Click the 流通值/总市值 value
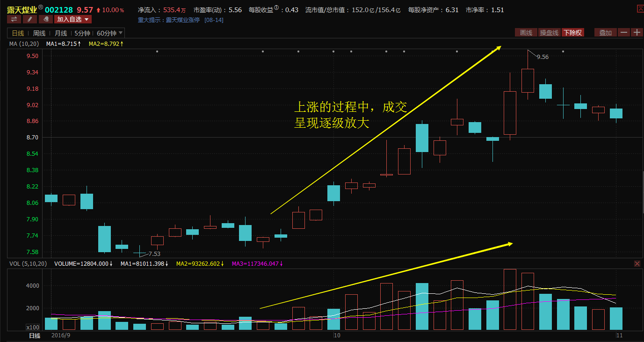The image size is (644, 342). point(353,10)
